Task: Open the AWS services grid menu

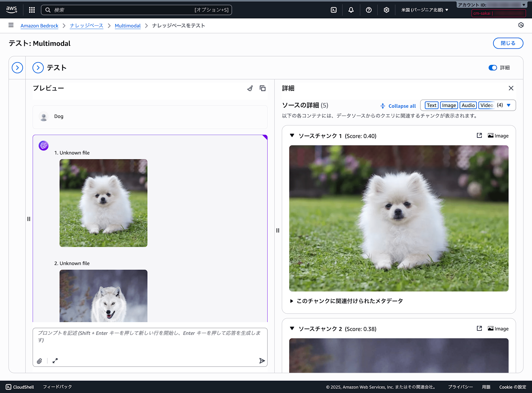Action: coord(32,10)
